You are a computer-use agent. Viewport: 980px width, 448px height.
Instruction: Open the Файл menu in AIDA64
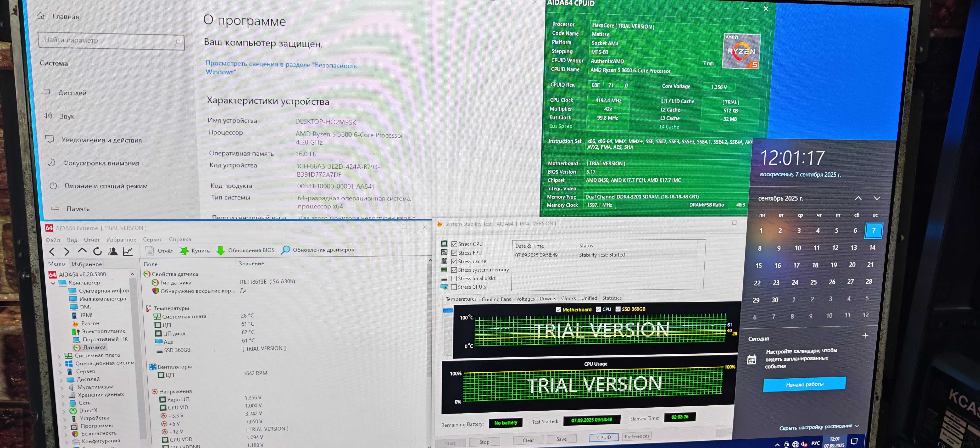(x=53, y=240)
